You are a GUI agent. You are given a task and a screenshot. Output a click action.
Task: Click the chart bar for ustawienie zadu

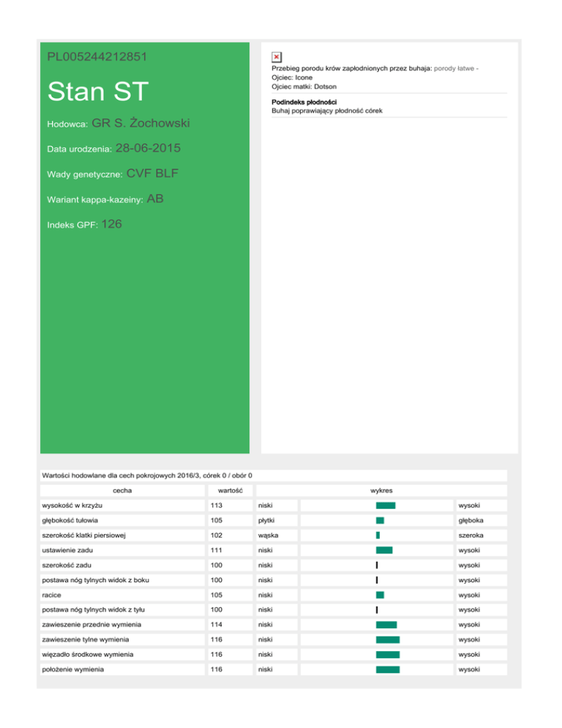384,550
